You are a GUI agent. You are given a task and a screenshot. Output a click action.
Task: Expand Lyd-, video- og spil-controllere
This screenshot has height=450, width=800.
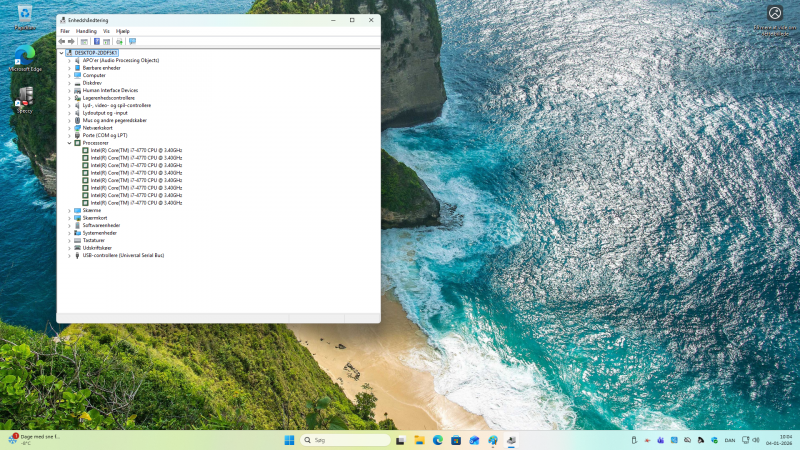tap(69, 105)
